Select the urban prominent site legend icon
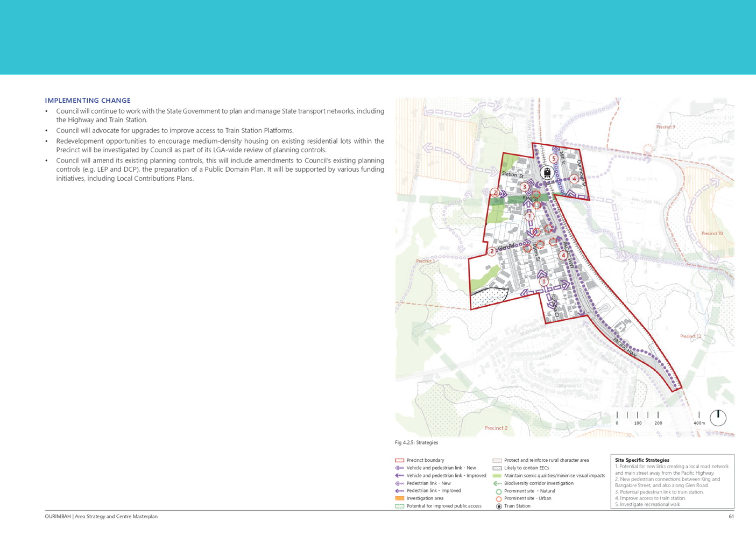This screenshot has width=756, height=535. tap(498, 498)
